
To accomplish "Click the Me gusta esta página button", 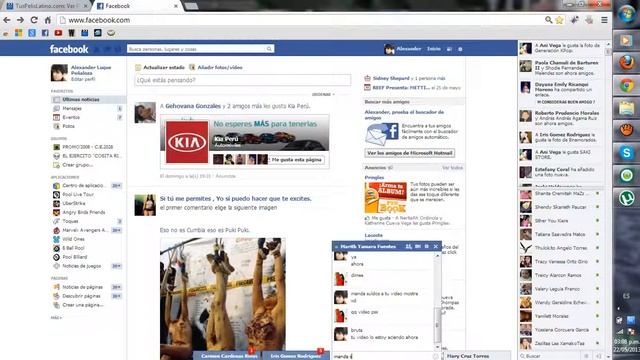I will pyautogui.click(x=296, y=160).
